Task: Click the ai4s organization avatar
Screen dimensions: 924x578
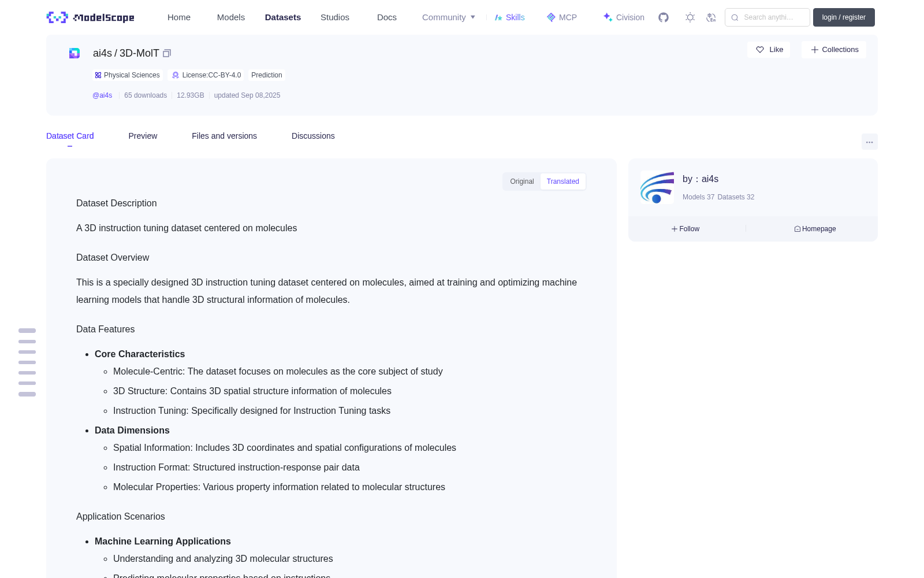Action: coord(657,187)
